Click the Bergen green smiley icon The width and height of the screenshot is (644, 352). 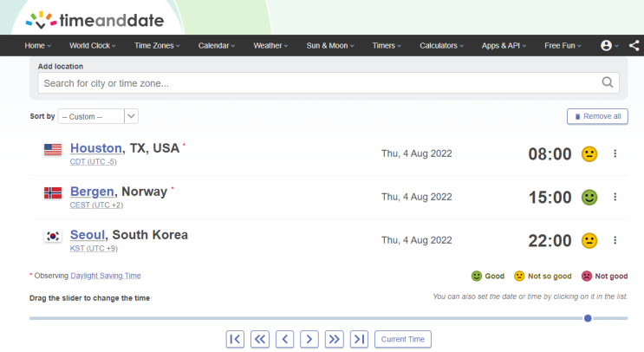tap(589, 198)
